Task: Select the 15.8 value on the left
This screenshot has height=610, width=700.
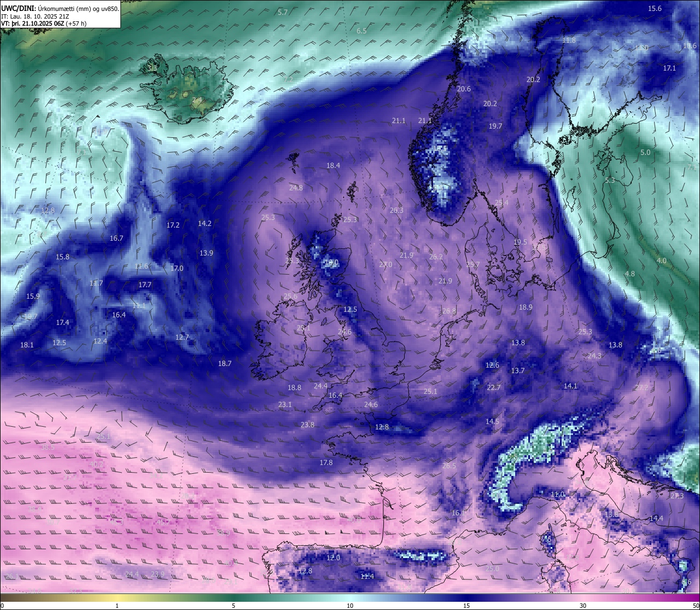Action: (x=62, y=257)
